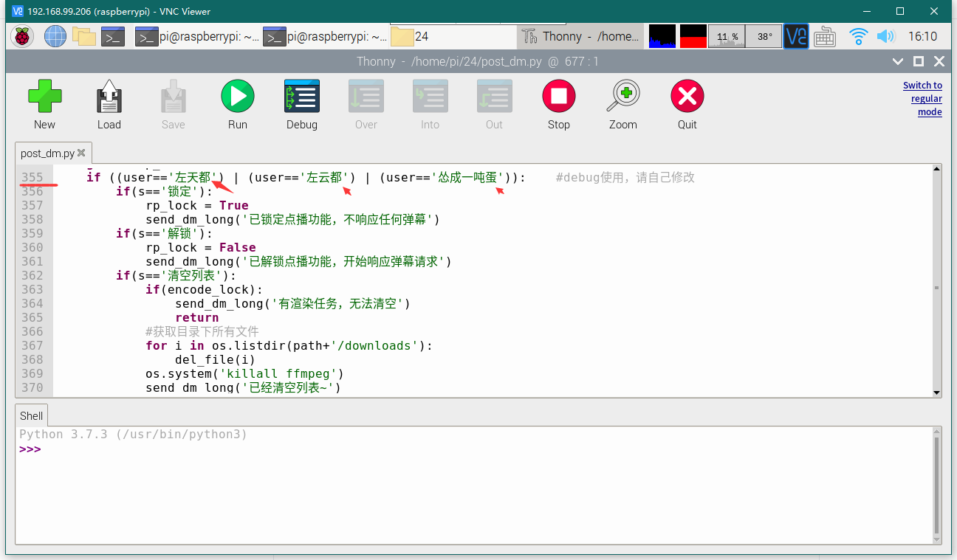The width and height of the screenshot is (957, 560).
Task: Open the file manager folders icon
Action: [84, 36]
